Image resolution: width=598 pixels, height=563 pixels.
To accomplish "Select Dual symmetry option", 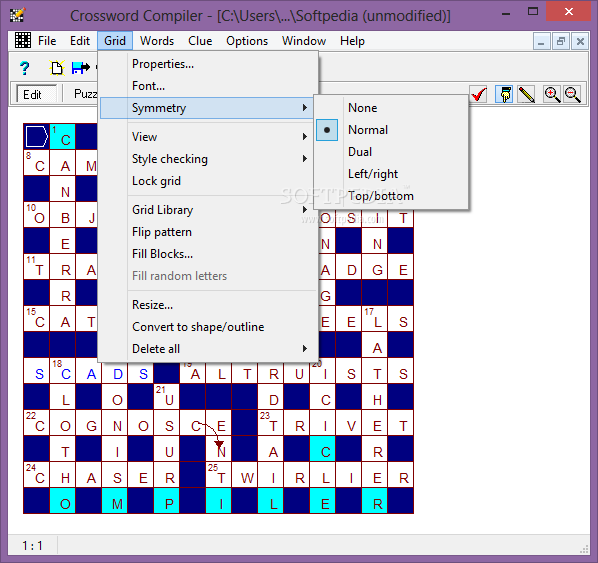I will pos(391,152).
